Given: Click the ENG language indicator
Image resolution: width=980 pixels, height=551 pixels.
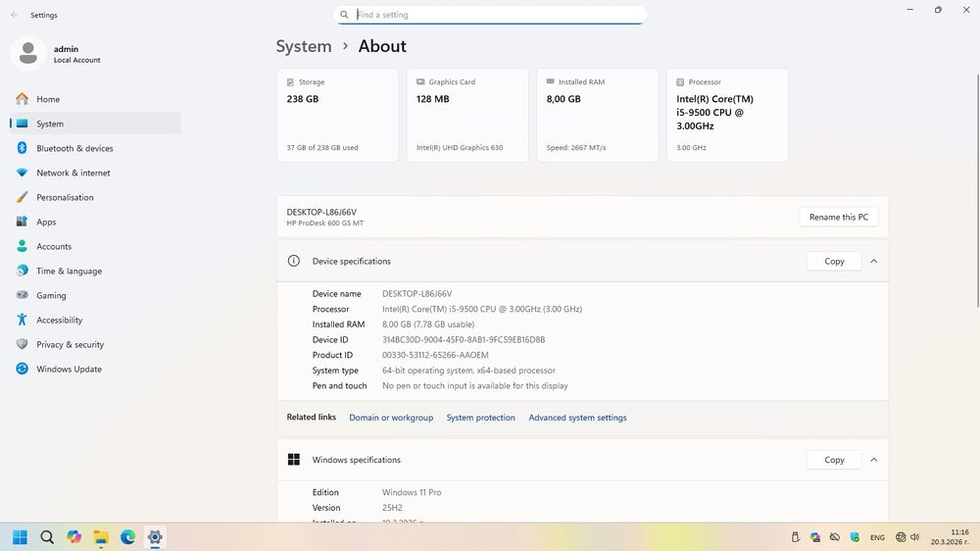Looking at the screenshot, I should pos(877,537).
